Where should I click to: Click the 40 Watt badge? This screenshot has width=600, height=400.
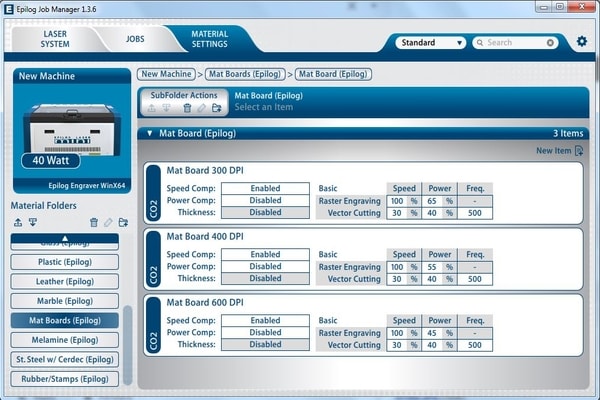[51, 160]
